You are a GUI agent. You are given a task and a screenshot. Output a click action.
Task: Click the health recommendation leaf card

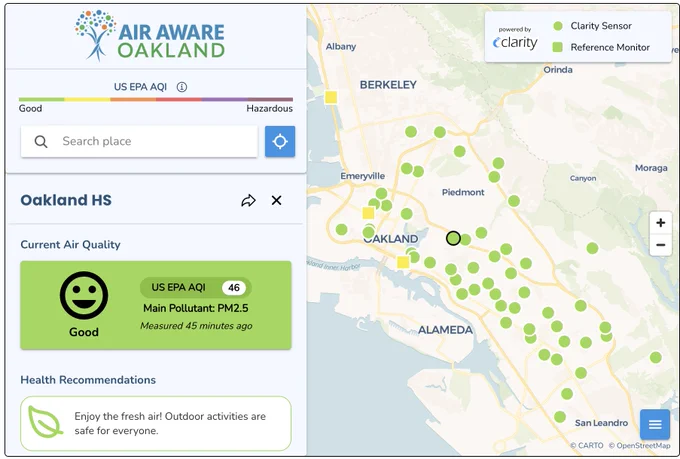(156, 423)
